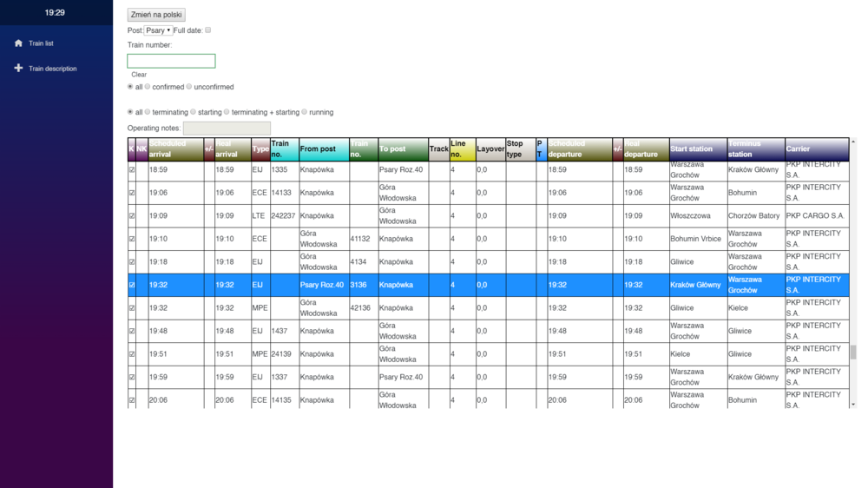
Task: Select train number 41132 cell
Action: [363, 239]
